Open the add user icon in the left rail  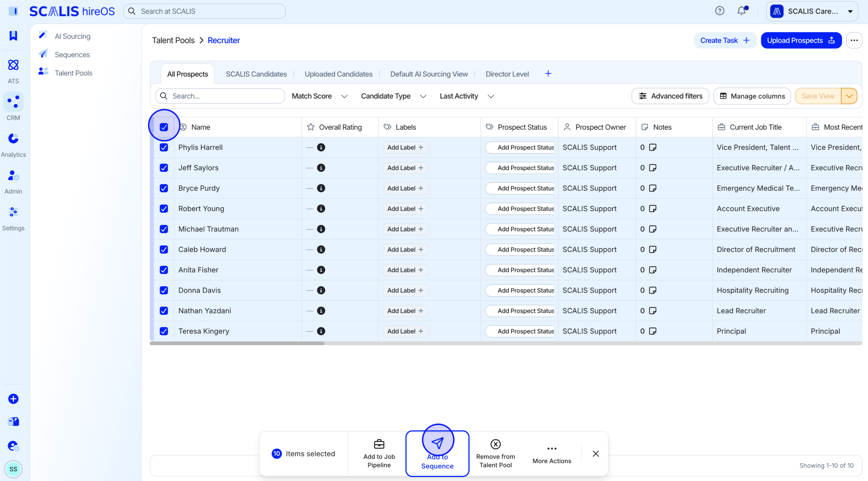click(13, 446)
